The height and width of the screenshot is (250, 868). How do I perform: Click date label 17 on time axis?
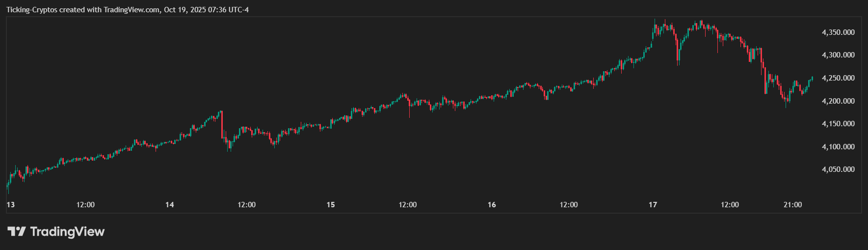pos(653,205)
